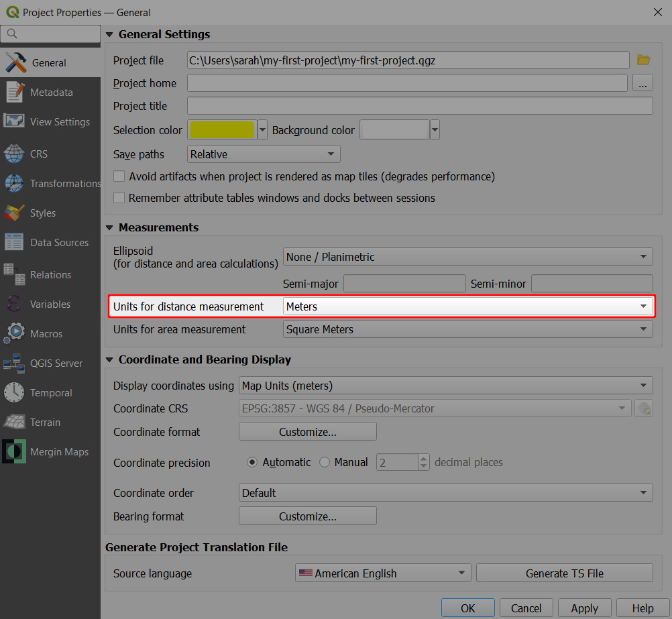
Task: Collapse the Coordinate and Bearing Display section
Action: [110, 359]
